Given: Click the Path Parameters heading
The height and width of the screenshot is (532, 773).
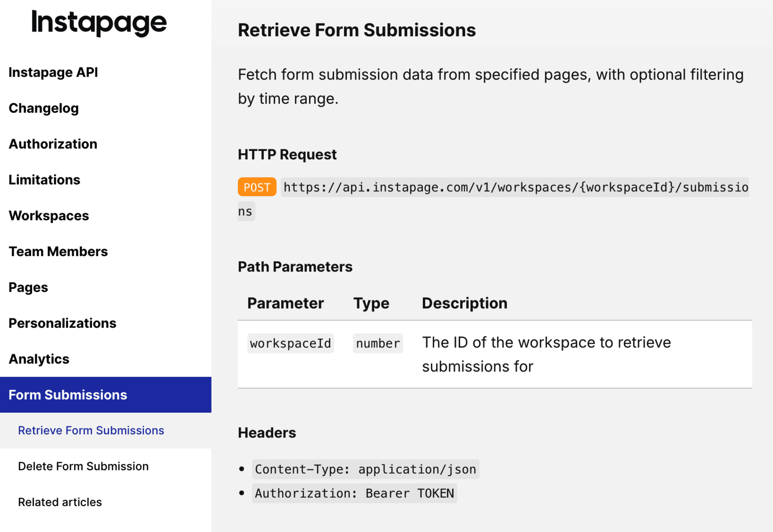Looking at the screenshot, I should pos(295,267).
